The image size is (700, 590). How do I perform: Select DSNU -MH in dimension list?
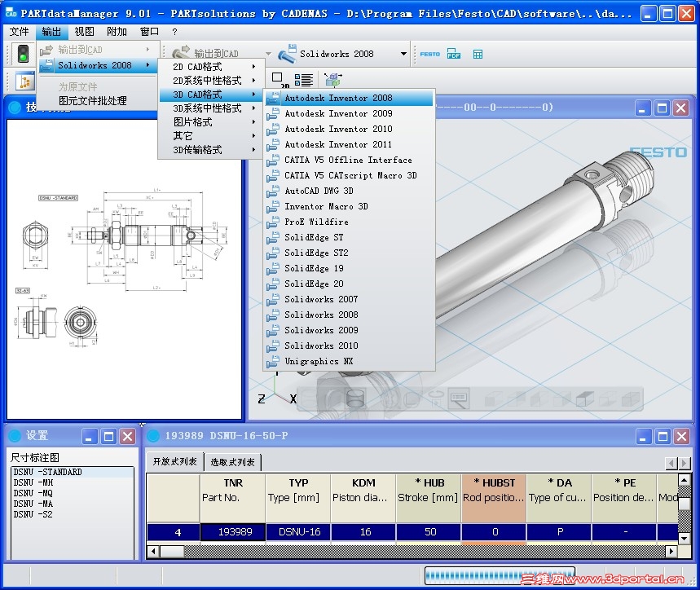pyautogui.click(x=73, y=482)
